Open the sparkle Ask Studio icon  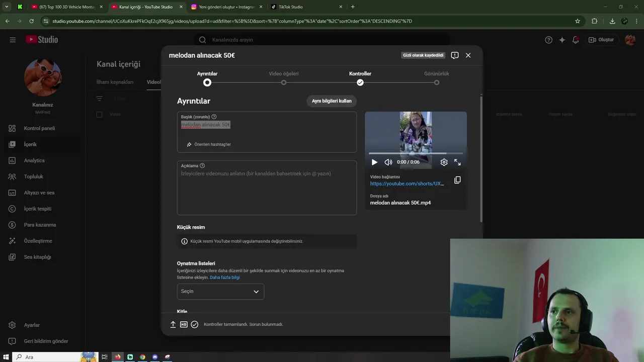click(x=562, y=40)
